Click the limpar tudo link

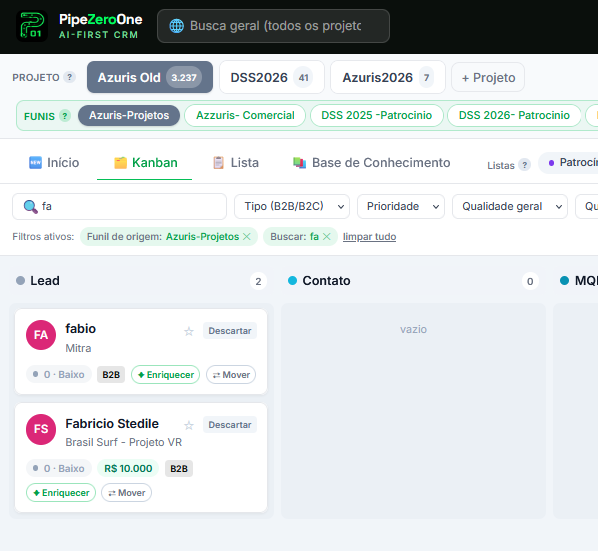(369, 237)
